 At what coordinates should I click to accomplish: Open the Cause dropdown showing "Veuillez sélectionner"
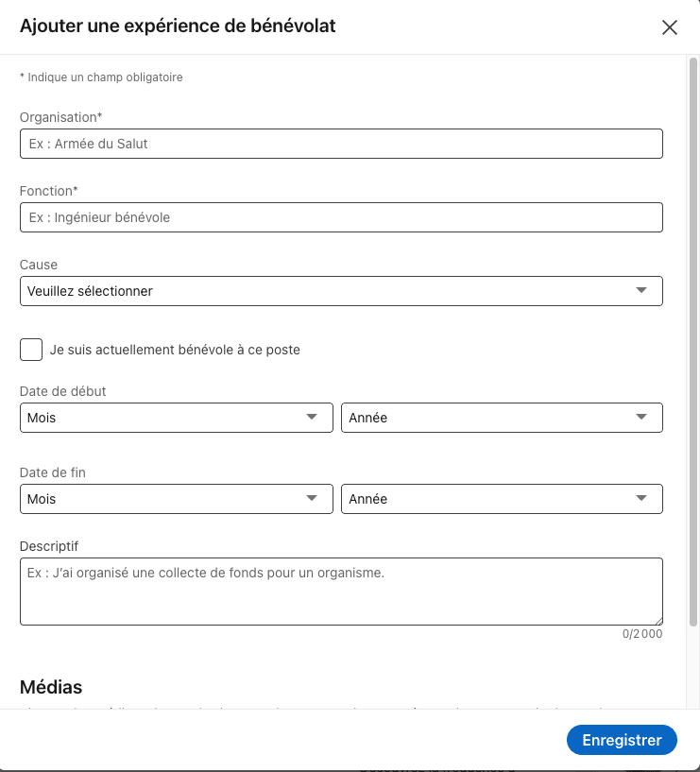click(x=340, y=291)
